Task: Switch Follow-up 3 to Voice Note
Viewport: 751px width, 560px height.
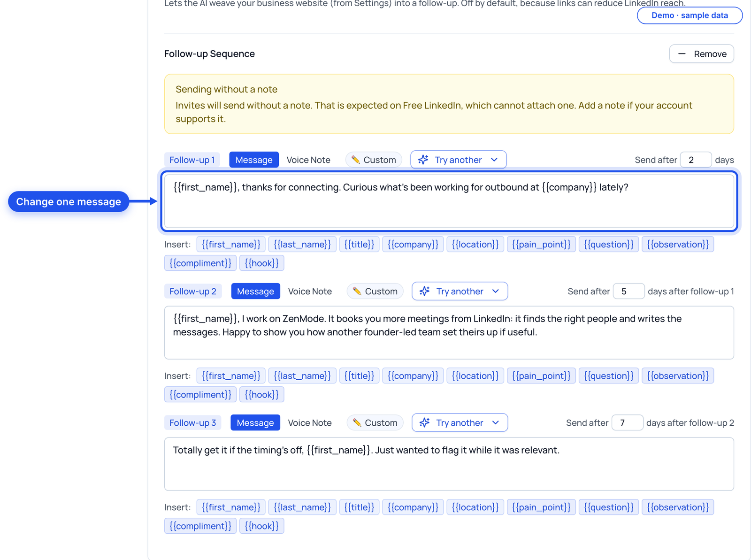Action: pyautogui.click(x=310, y=422)
